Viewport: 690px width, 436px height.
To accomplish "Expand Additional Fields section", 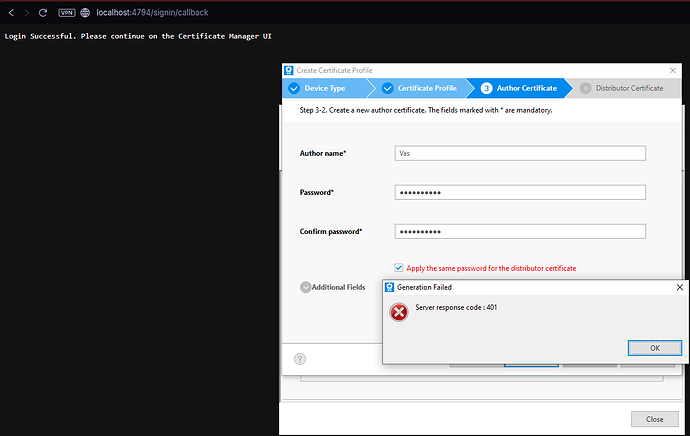I will (305, 287).
